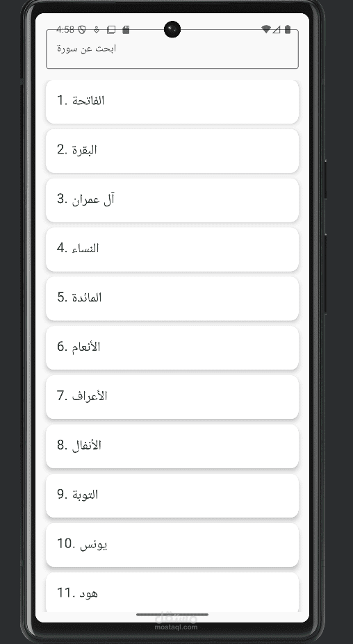353x644 pixels.
Task: Open surah 4. النساء
Action: tap(172, 249)
